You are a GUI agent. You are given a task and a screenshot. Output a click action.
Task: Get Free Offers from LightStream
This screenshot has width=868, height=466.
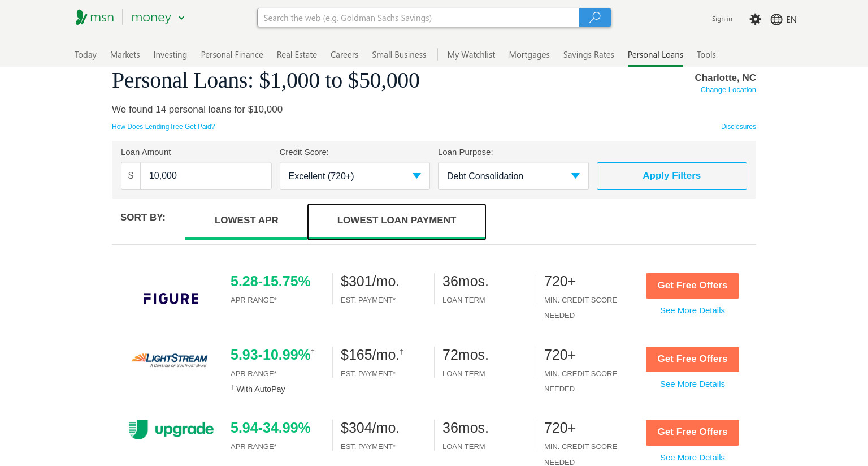[x=692, y=359]
